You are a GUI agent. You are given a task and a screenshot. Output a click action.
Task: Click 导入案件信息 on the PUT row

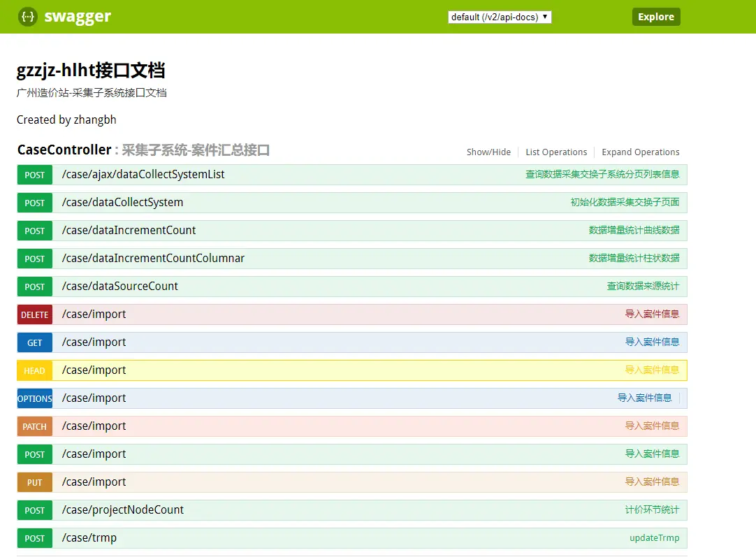653,482
